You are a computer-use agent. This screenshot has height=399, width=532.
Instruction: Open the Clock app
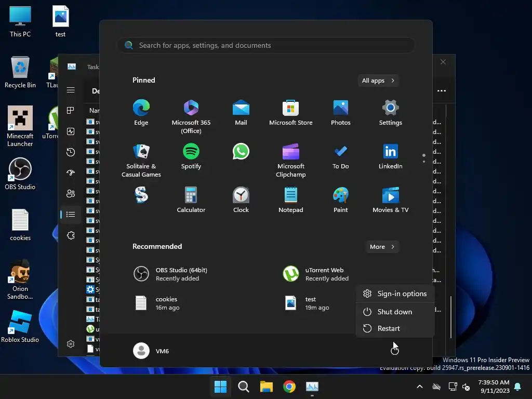tap(241, 200)
